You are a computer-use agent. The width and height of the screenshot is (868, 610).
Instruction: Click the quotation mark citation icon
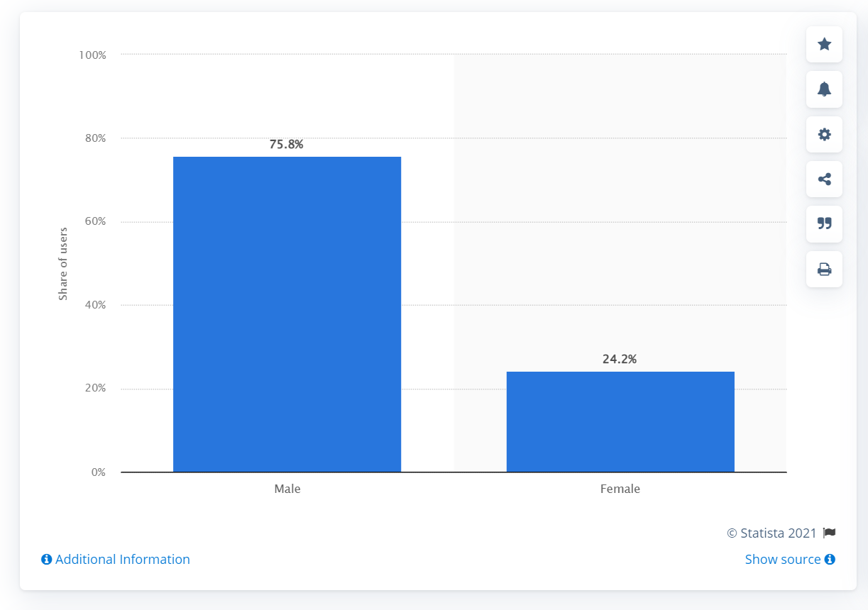click(824, 224)
